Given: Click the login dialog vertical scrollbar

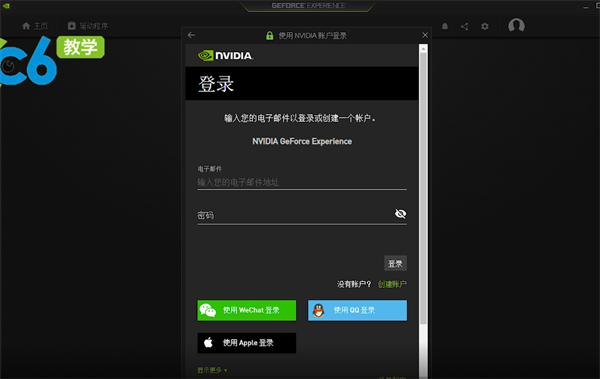Looking at the screenshot, I should [x=423, y=188].
